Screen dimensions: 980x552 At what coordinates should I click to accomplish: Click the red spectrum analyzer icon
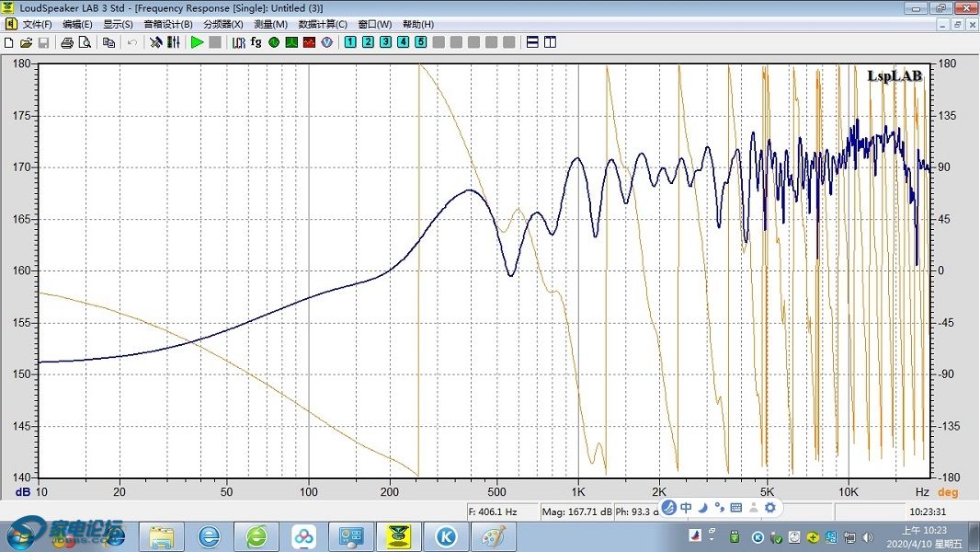tap(309, 42)
